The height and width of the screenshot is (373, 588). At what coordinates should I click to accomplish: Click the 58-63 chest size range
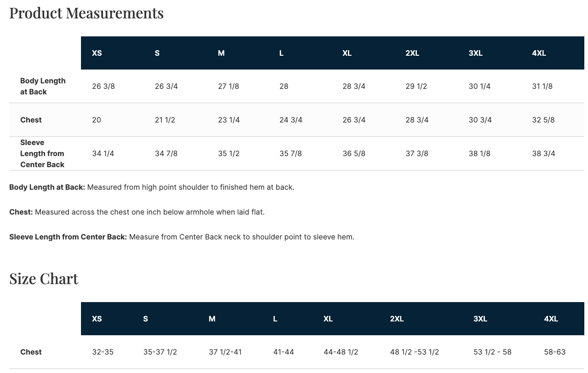click(554, 352)
